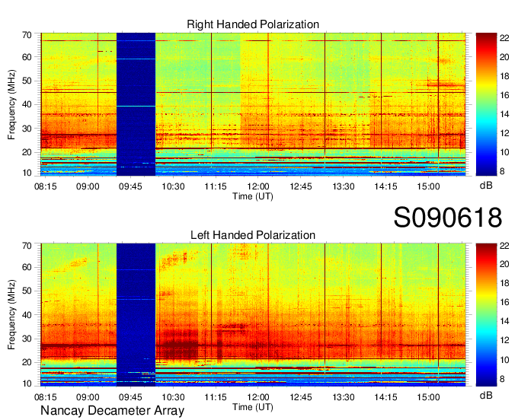Click the 40 frequency label on the top plot
Viewport: 518px width, 420px height.
pyautogui.click(x=27, y=104)
